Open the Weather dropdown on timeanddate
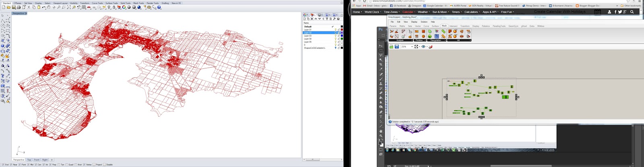Image resolution: width=644 pixels, height=167 pixels. pyautogui.click(x=423, y=12)
